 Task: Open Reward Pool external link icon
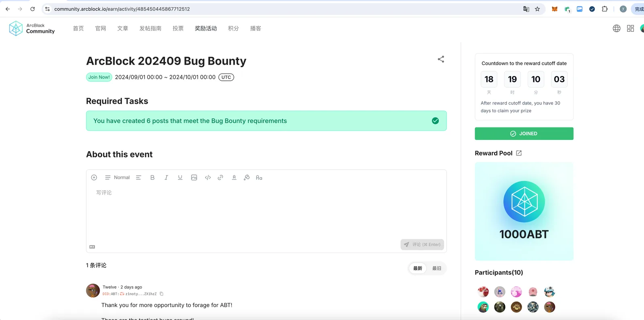(x=519, y=153)
